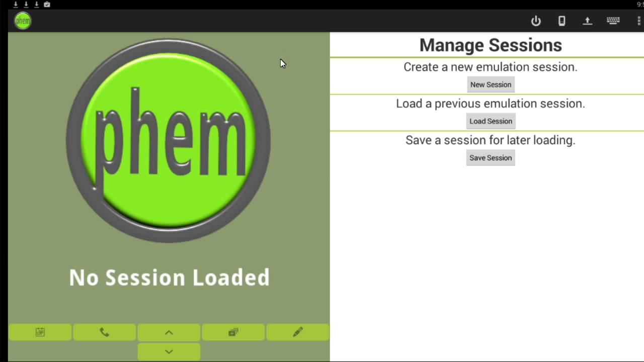Open the three-dot overflow menu
Viewport: 644px width, 362px height.
[638, 21]
